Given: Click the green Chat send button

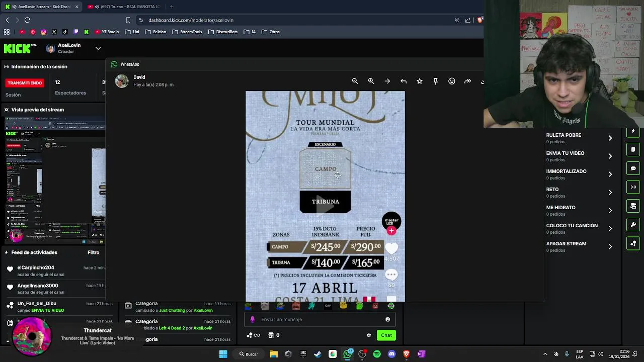Looking at the screenshot, I should pos(386,335).
